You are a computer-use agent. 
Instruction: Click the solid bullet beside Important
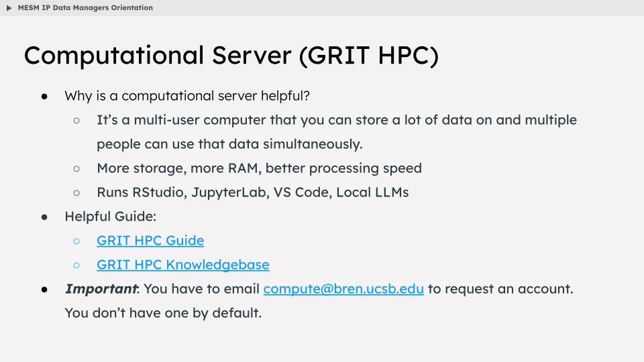pyautogui.click(x=44, y=290)
